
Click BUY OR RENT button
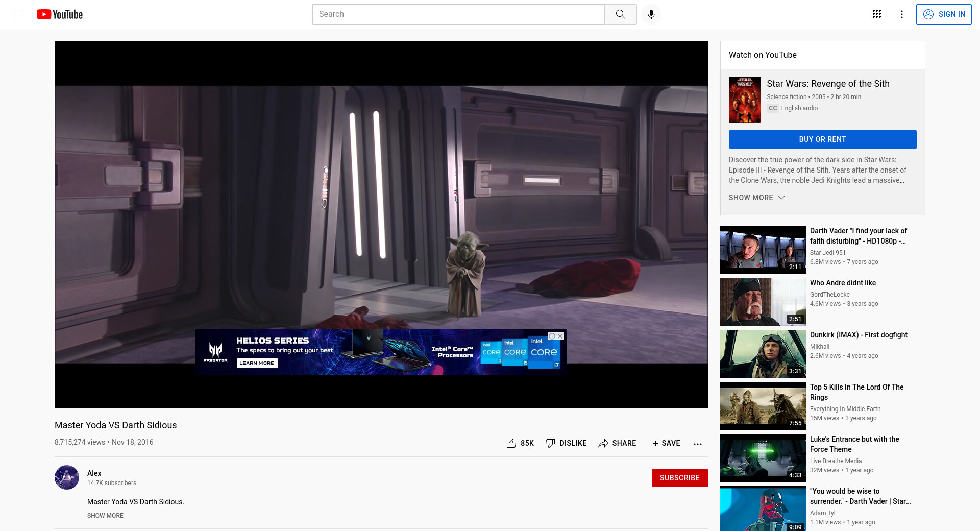822,139
